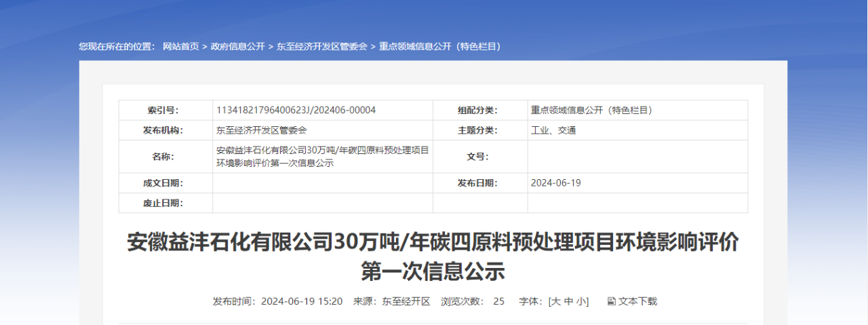Viewport: 868px width, 325px height.
Task: Open 东至经济开发区管委会 breadcrumb link
Action: pos(321,47)
